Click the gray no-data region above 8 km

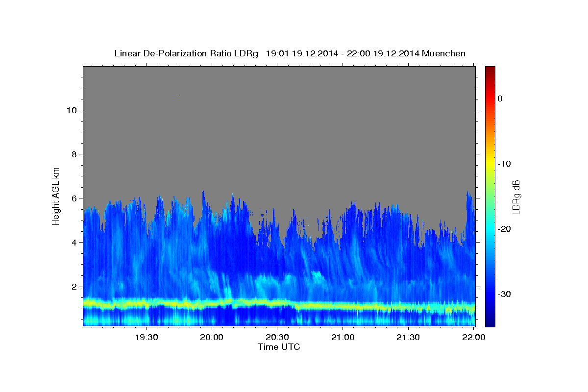(279, 110)
